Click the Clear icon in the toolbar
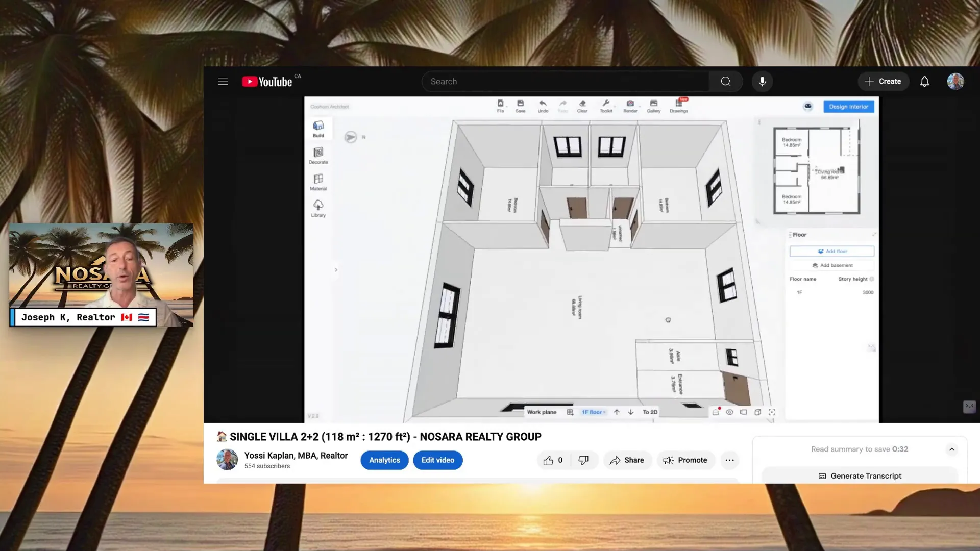 click(x=582, y=106)
